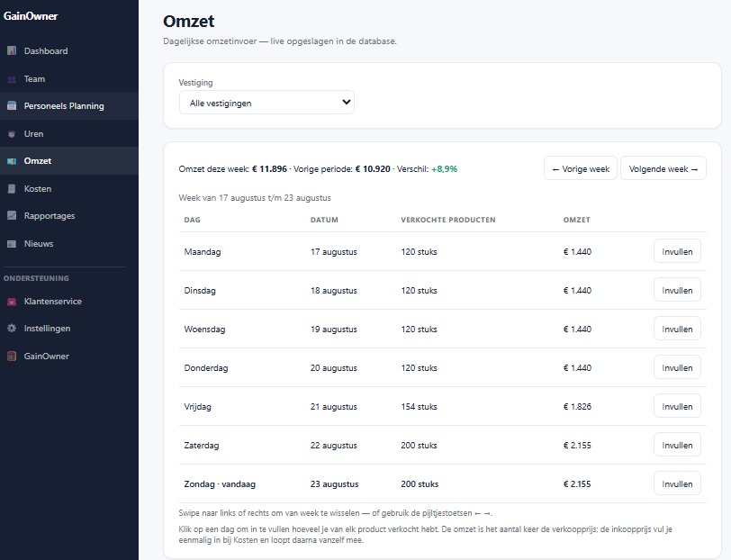Click the Team people icon
Screen dimensions: 731x560
click(x=12, y=79)
